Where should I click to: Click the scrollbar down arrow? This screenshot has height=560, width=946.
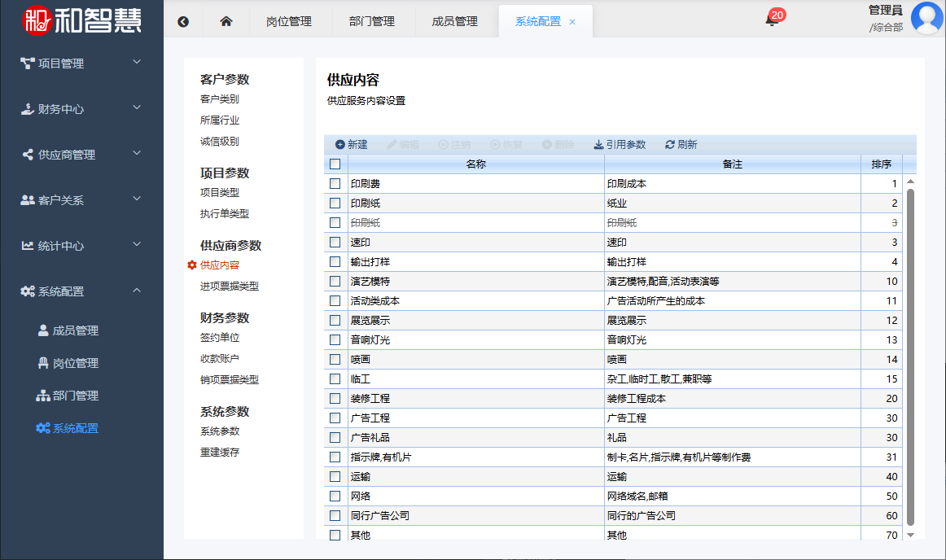coord(910,536)
